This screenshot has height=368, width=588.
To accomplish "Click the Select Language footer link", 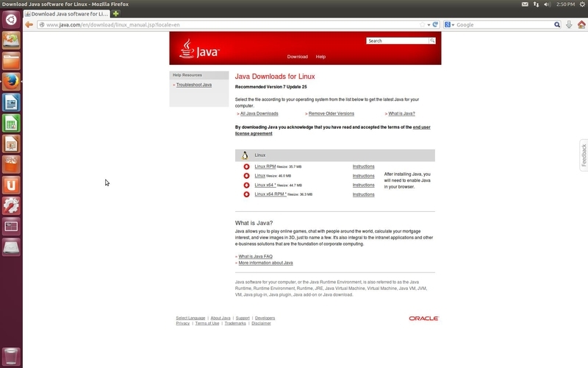I will tap(190, 318).
